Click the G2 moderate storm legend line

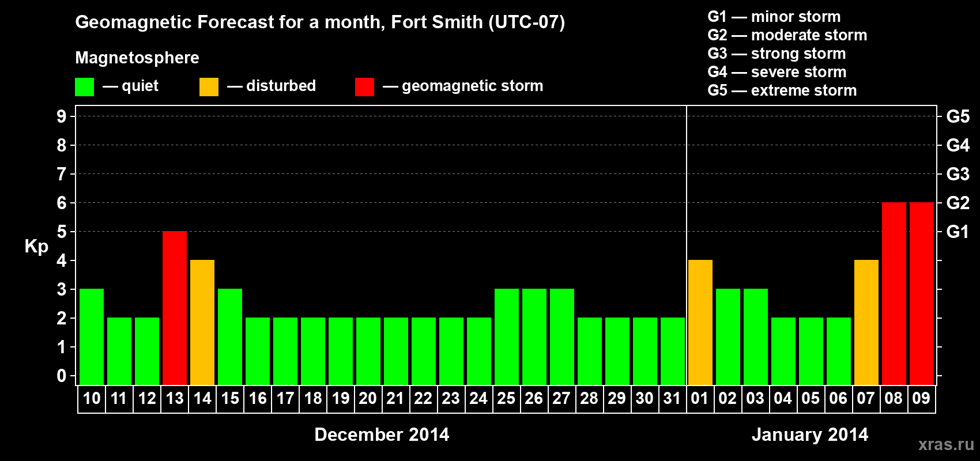(x=787, y=35)
